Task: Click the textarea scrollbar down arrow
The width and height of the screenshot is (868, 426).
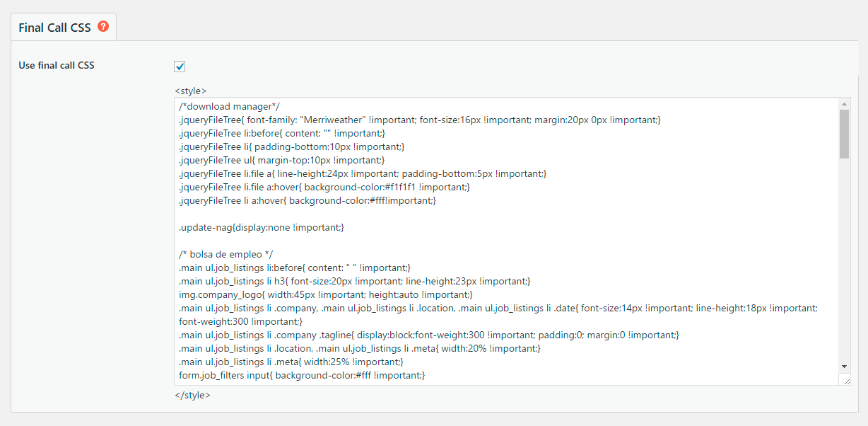Action: click(x=844, y=366)
